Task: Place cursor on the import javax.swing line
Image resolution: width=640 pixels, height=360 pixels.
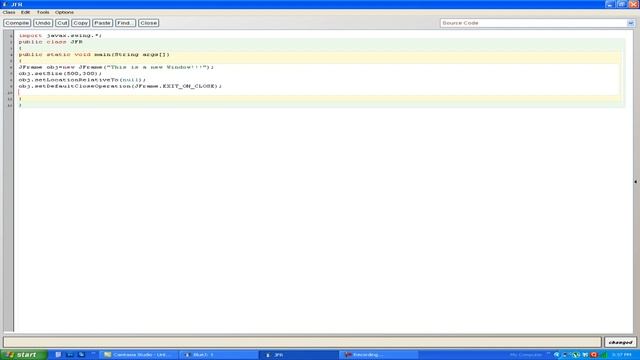Action: pyautogui.click(x=60, y=36)
